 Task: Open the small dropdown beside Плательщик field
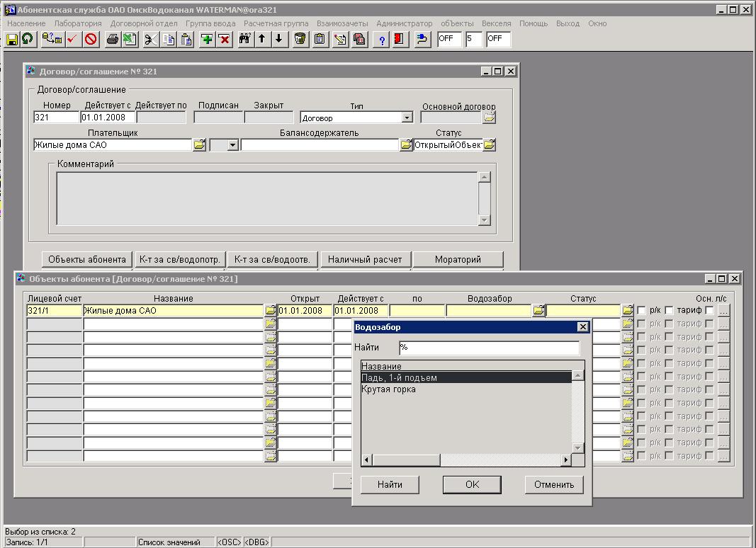[232, 144]
